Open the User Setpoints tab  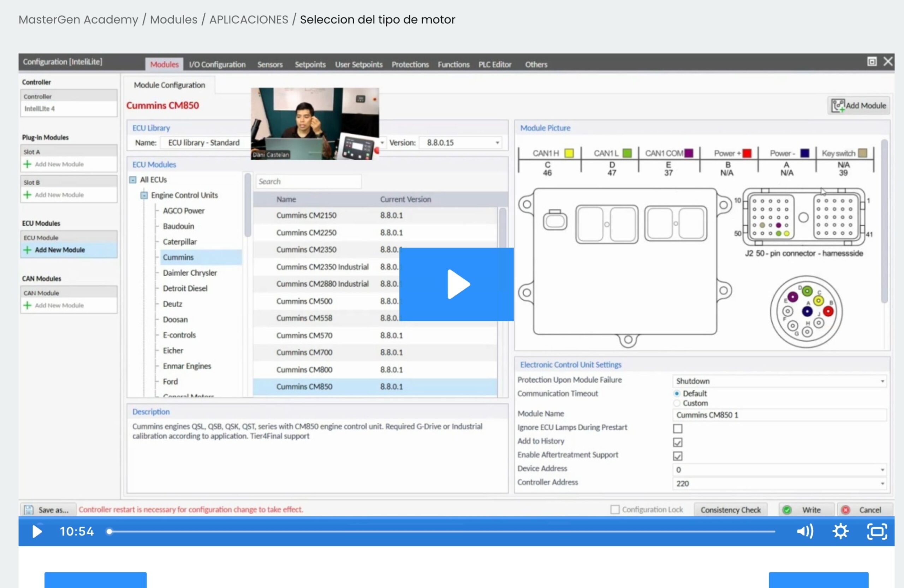click(358, 65)
